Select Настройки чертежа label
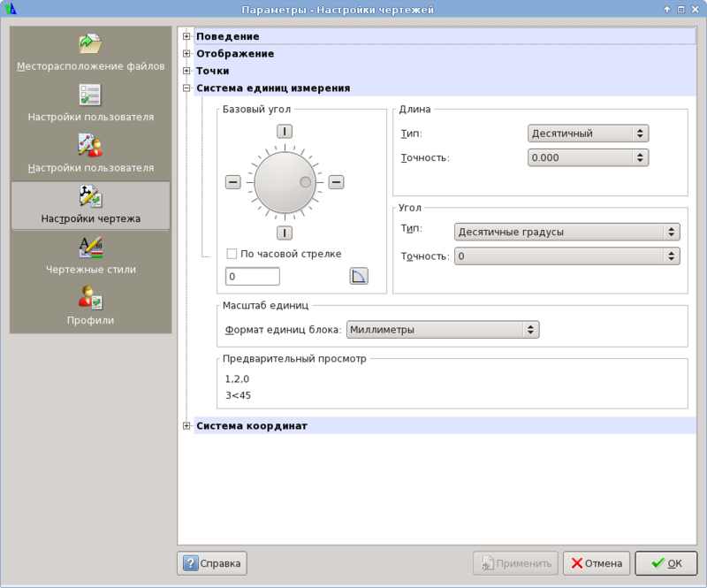This screenshot has width=707, height=588. pos(91,219)
